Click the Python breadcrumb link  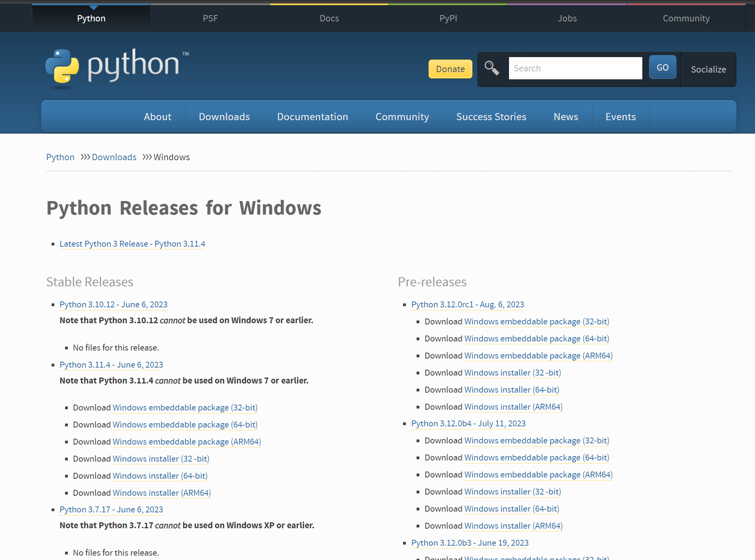[x=60, y=157]
